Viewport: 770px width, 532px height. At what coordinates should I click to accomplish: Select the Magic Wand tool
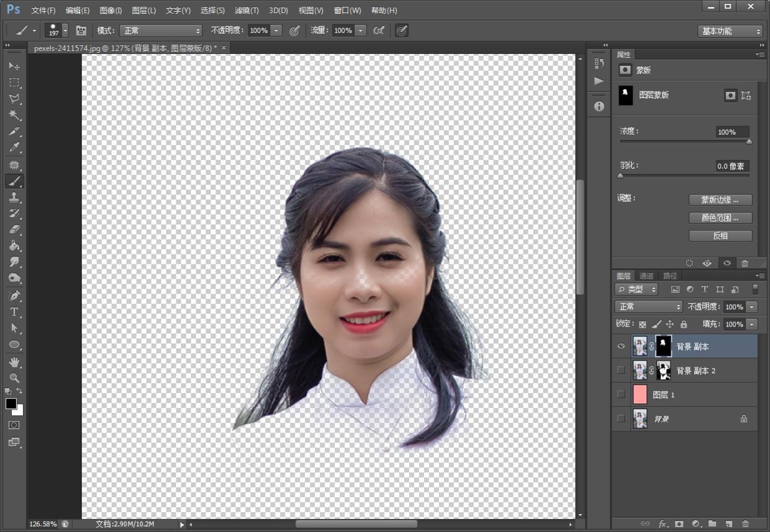click(x=14, y=115)
